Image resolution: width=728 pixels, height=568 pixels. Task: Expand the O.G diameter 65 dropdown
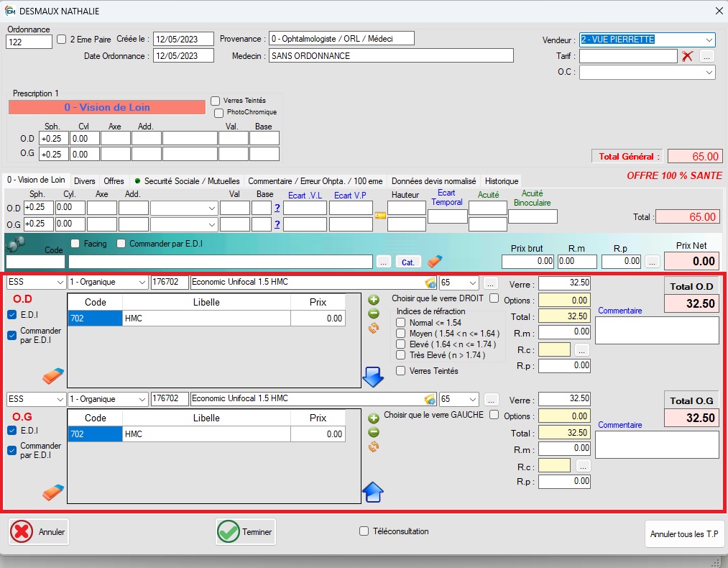click(x=473, y=400)
